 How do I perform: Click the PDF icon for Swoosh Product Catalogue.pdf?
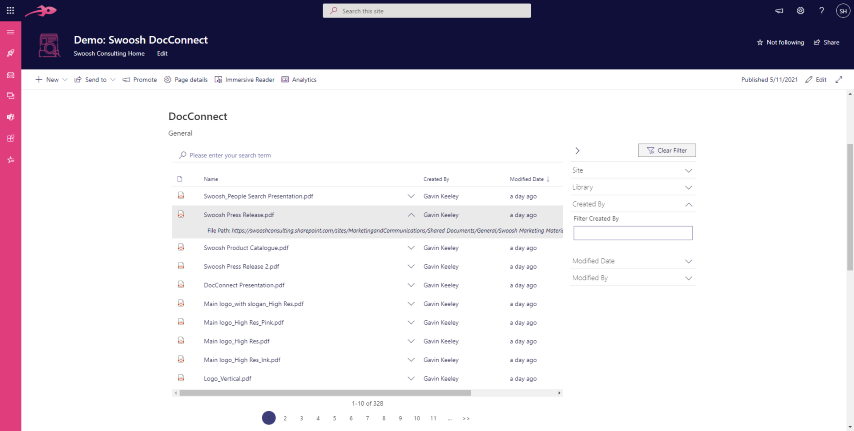(x=181, y=247)
